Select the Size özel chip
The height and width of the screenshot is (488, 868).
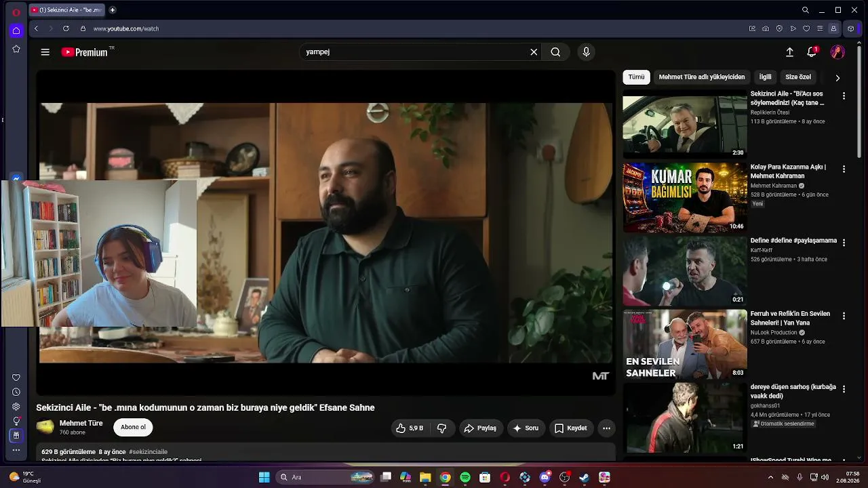(x=798, y=77)
